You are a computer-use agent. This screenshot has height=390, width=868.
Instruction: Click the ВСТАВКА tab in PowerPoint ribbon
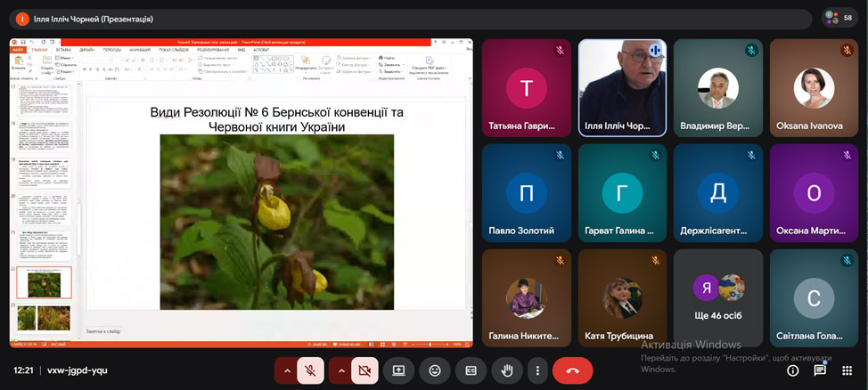point(62,50)
